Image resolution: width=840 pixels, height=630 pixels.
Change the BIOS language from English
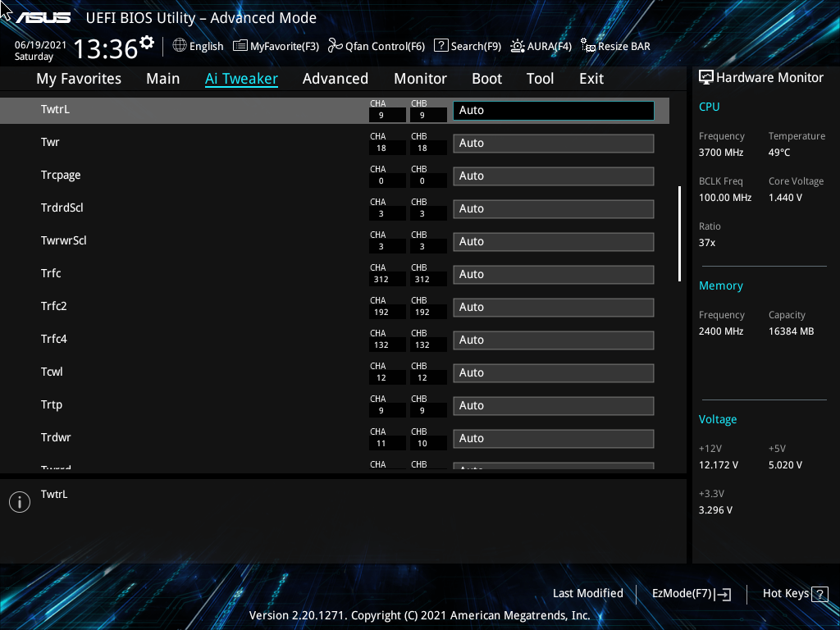point(198,46)
